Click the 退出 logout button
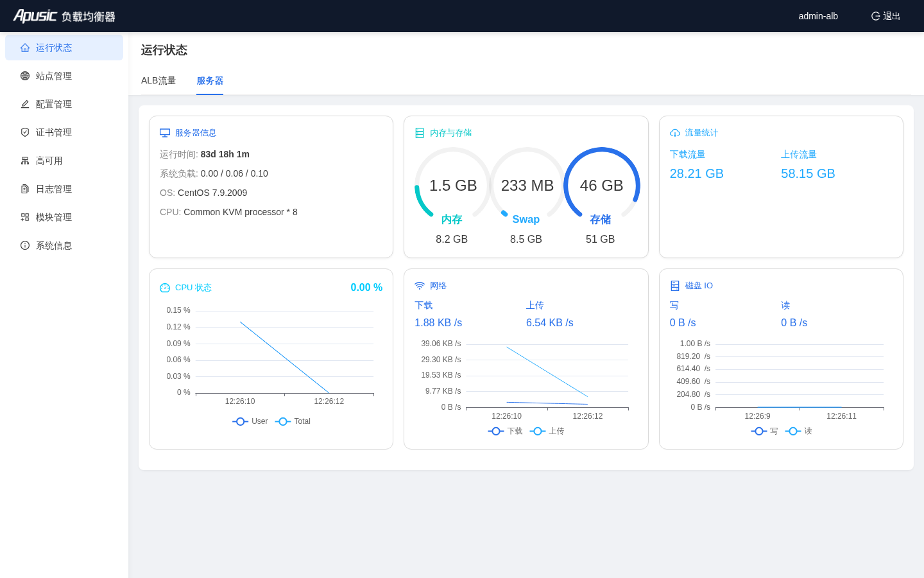The width and height of the screenshot is (924, 578). point(886,16)
